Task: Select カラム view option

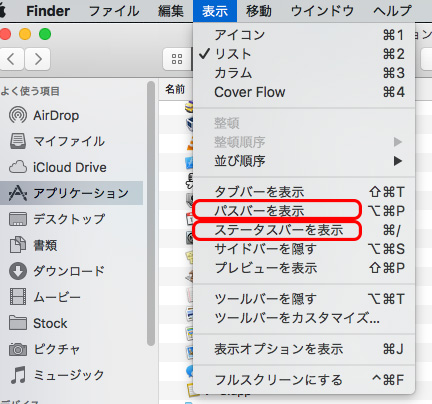Action: [x=304, y=73]
